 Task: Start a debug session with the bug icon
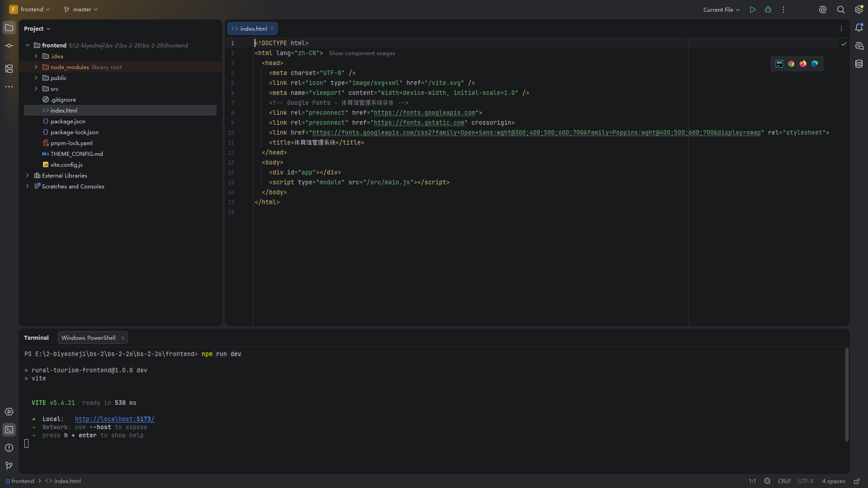tap(768, 9)
